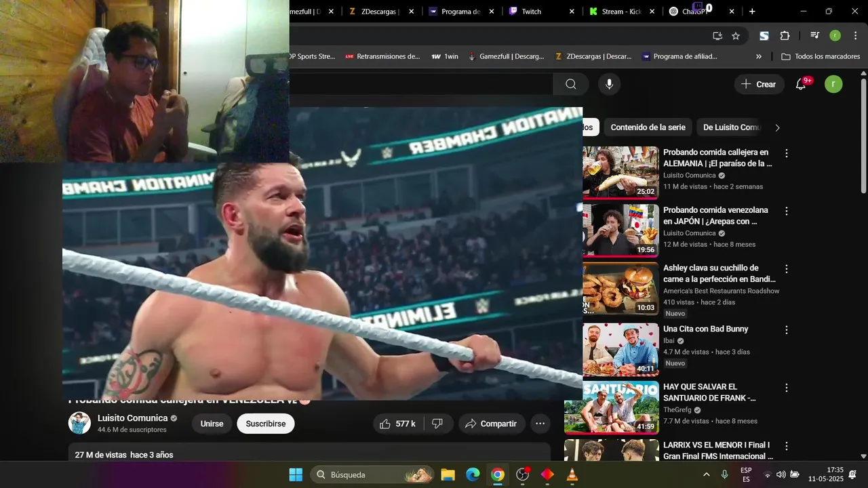Open a new browser tab

click(x=752, y=12)
